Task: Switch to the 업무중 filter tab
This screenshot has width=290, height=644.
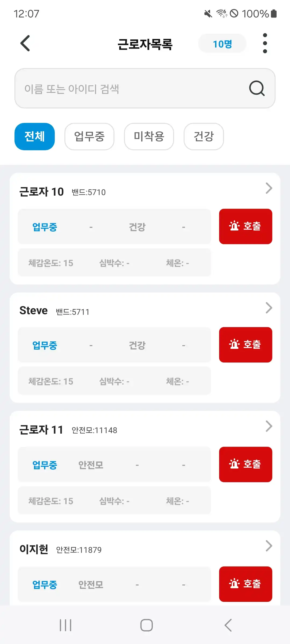Action: point(89,136)
